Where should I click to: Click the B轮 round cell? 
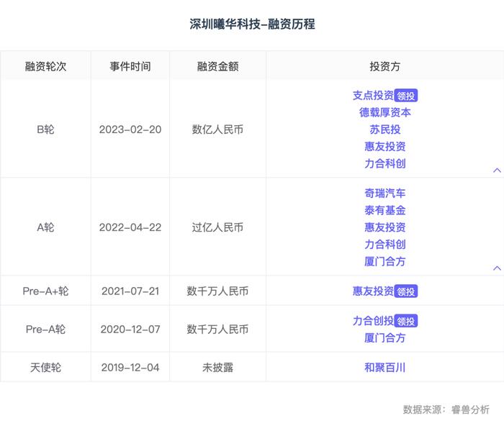45,130
